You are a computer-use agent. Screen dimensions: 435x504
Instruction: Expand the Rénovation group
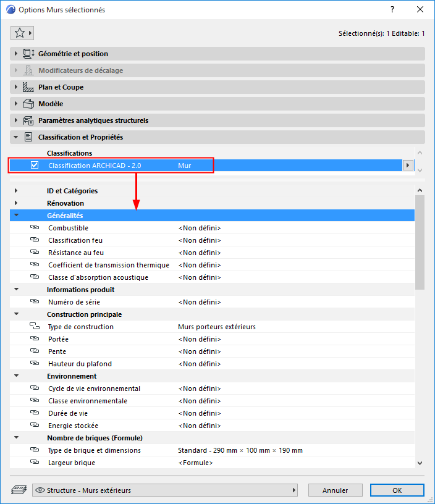[x=16, y=203]
